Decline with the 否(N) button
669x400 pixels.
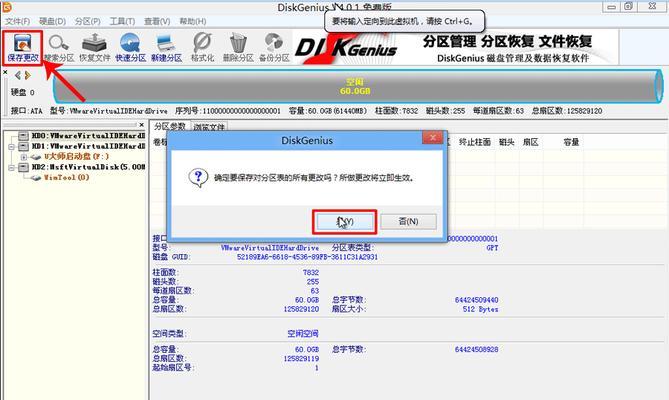pyautogui.click(x=408, y=221)
